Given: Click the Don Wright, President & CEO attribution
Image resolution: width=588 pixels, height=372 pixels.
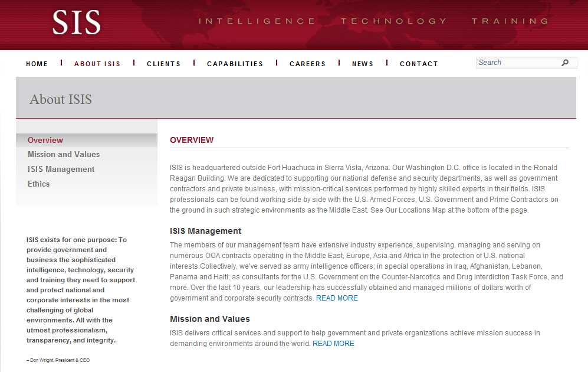Looking at the screenshot, I should (x=58, y=360).
